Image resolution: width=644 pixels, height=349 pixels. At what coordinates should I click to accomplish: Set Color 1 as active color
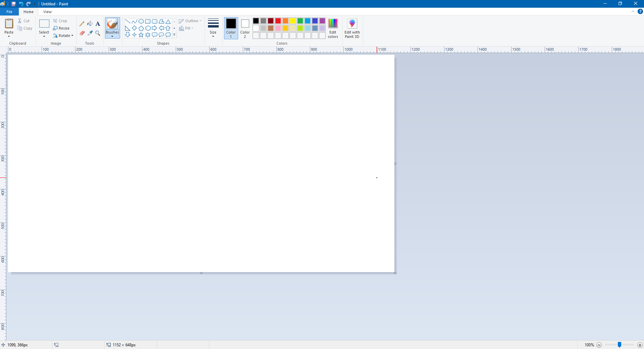231,28
